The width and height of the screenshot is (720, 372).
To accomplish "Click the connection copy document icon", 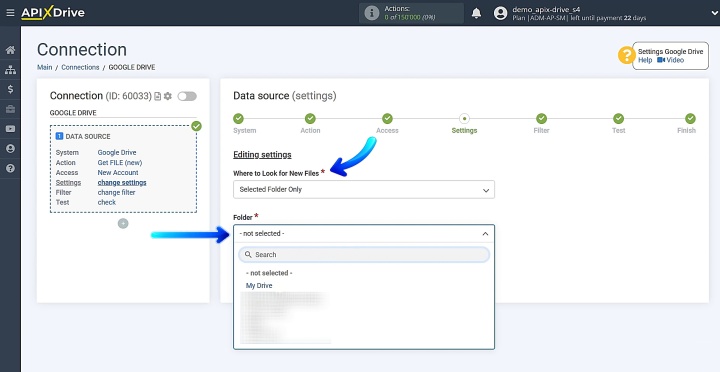I will 158,96.
